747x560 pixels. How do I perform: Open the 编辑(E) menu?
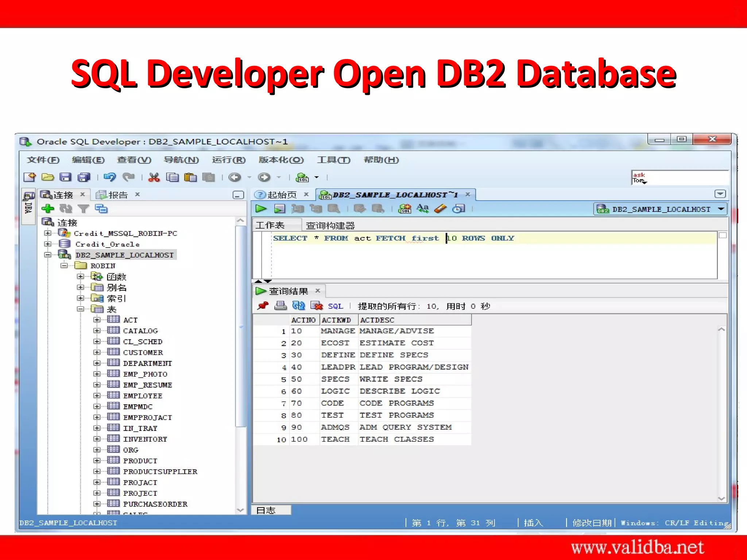point(88,160)
